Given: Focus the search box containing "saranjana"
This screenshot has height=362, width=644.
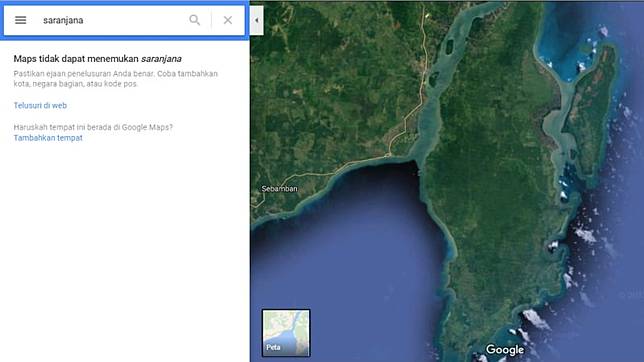Looking at the screenshot, I should (111, 20).
